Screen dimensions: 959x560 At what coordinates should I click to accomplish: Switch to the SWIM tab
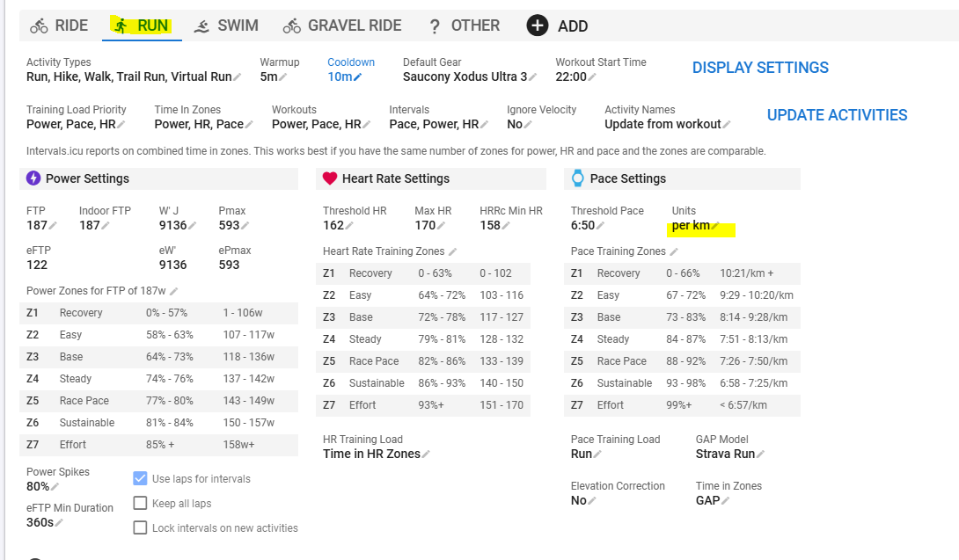(x=226, y=25)
